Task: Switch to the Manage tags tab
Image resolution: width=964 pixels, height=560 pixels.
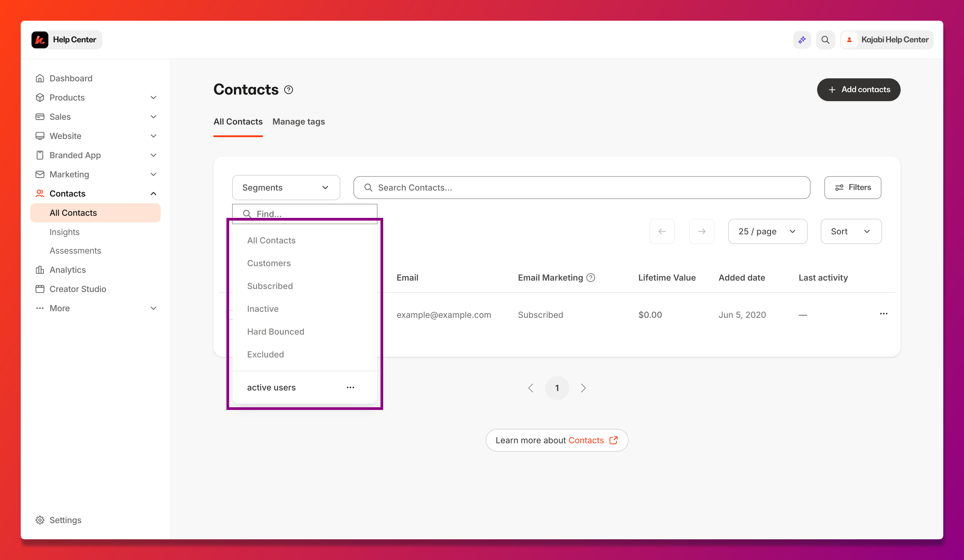Action: click(x=299, y=122)
